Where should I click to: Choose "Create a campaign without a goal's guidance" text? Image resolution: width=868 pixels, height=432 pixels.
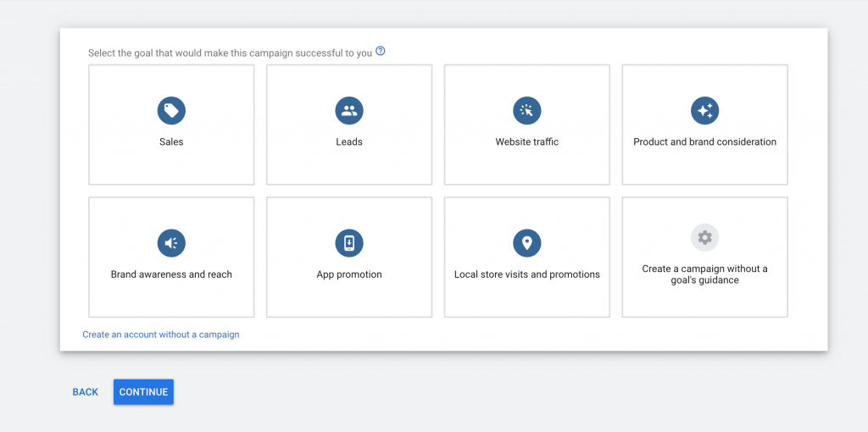pyautogui.click(x=704, y=274)
